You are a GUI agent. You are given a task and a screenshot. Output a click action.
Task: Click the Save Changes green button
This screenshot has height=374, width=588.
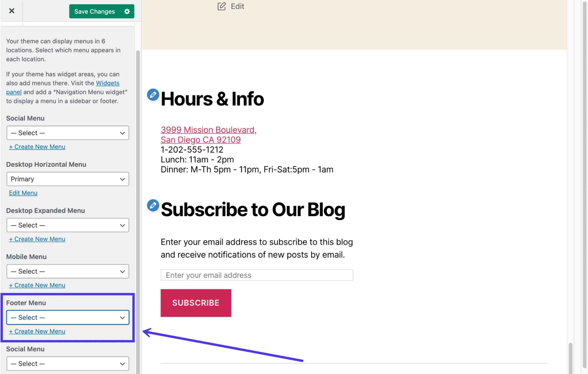94,11
